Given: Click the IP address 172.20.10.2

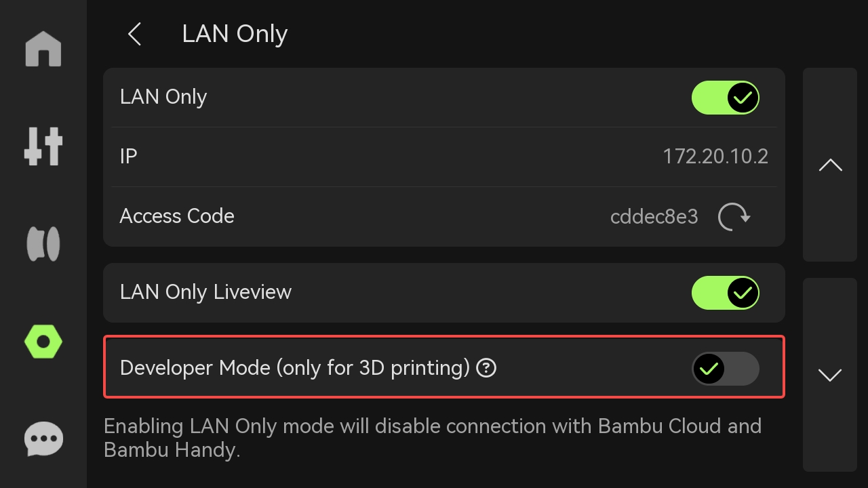Looking at the screenshot, I should (x=716, y=156).
